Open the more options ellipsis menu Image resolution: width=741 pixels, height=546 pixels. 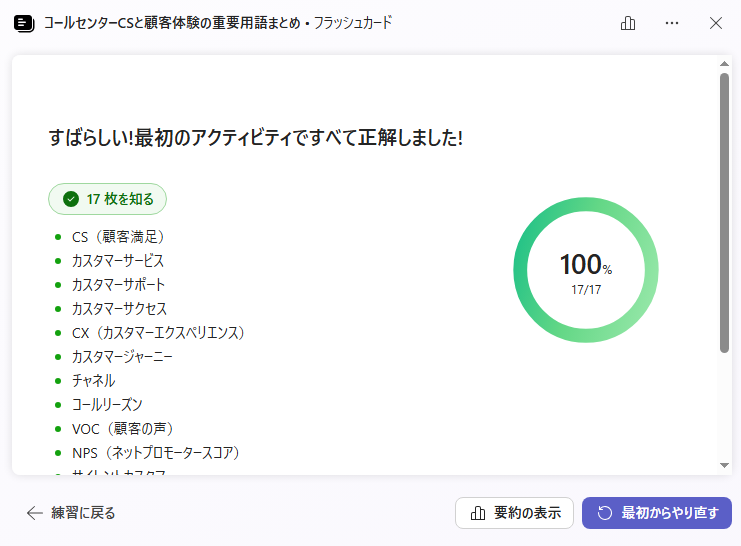[672, 23]
